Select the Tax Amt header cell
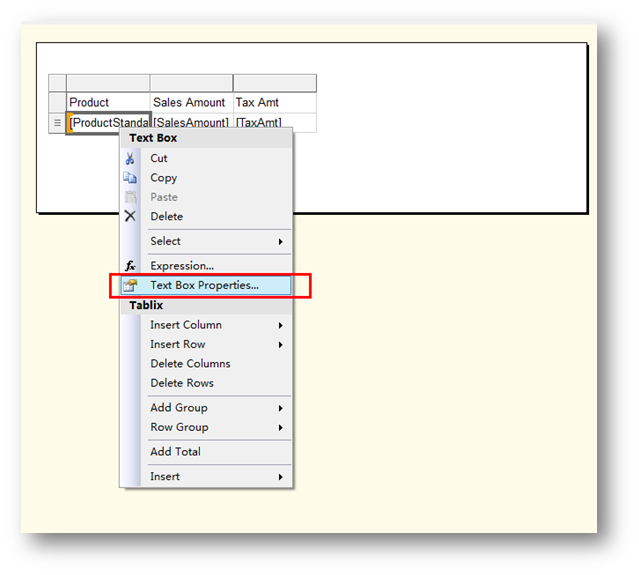639x575 pixels. click(275, 102)
